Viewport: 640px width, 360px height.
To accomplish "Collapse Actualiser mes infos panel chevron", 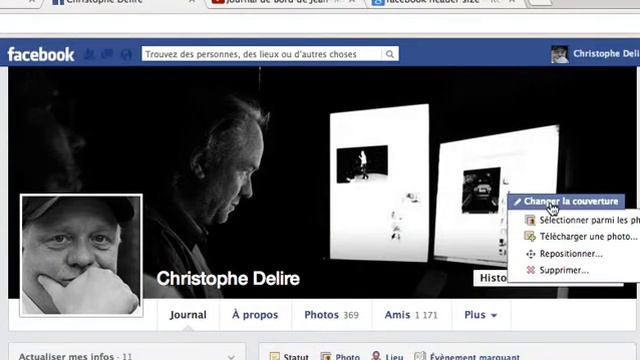I will click(231, 357).
